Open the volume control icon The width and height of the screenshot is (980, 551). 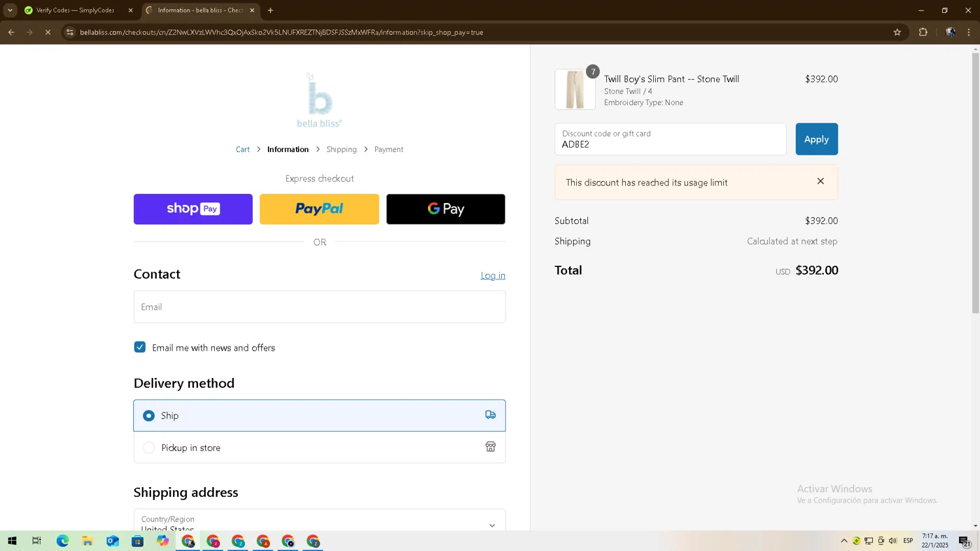pos(893,541)
